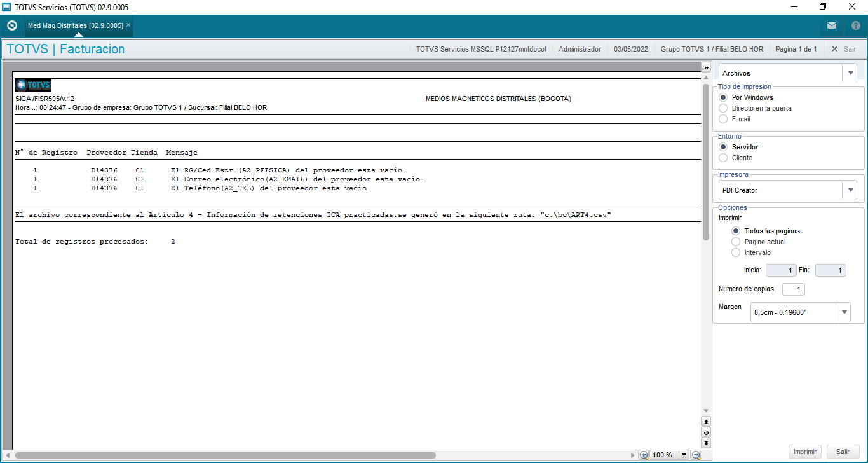Collapse the print options side panel
The image size is (868, 463).
tap(706, 67)
